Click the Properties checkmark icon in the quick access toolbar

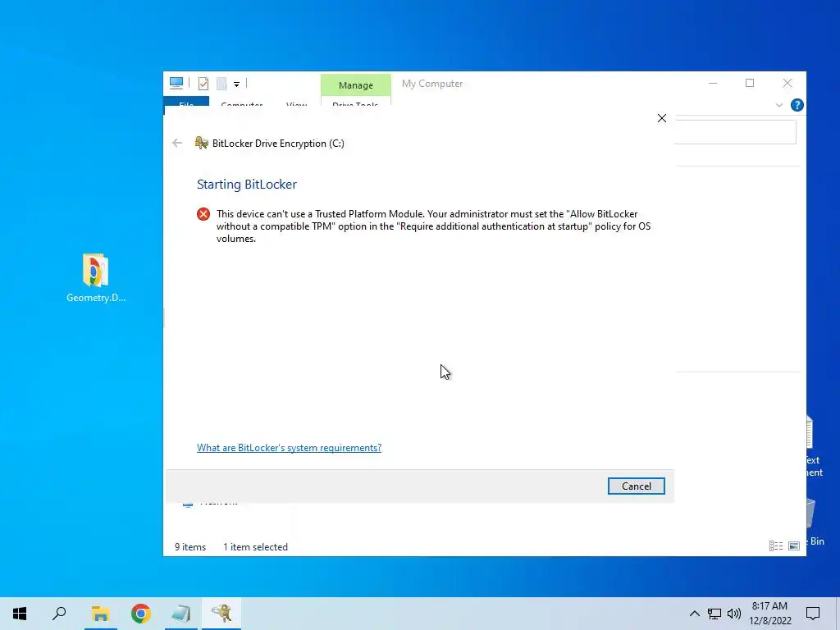[203, 84]
